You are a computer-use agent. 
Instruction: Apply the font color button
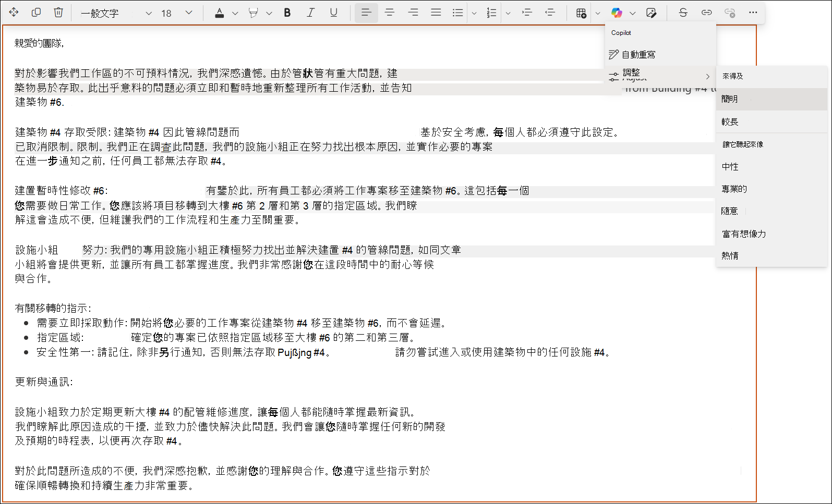[x=220, y=13]
